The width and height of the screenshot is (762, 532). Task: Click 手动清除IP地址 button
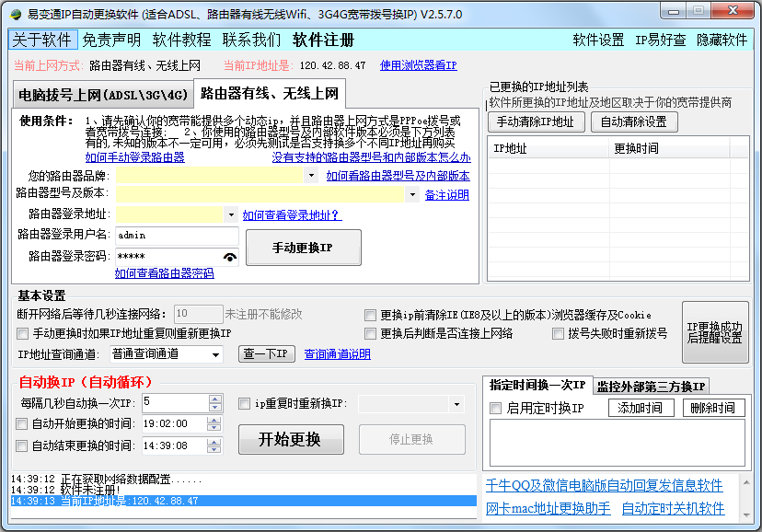tap(536, 121)
